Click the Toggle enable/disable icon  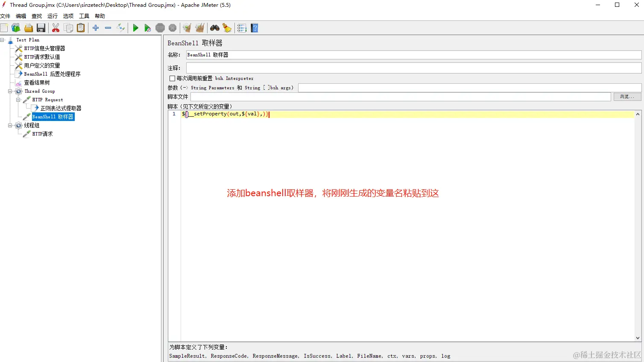pos(121,28)
